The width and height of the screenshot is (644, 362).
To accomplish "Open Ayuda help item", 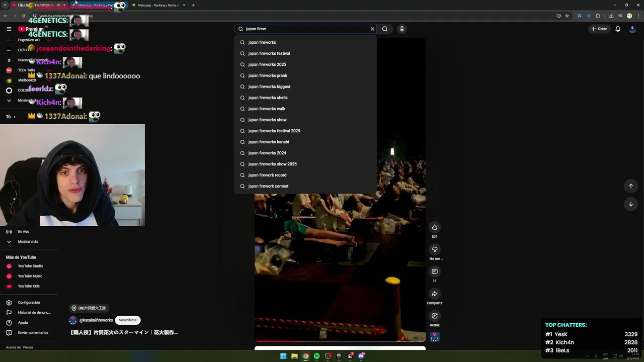I will (29, 323).
